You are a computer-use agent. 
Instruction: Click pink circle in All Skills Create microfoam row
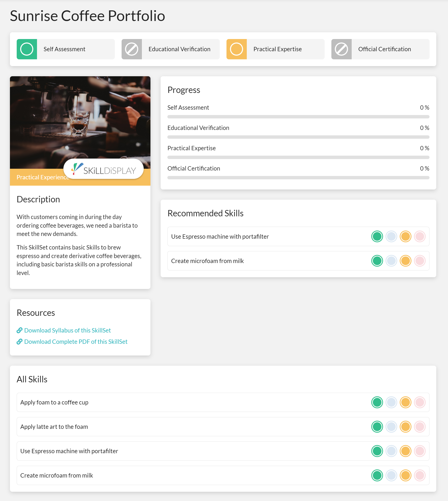420,475
